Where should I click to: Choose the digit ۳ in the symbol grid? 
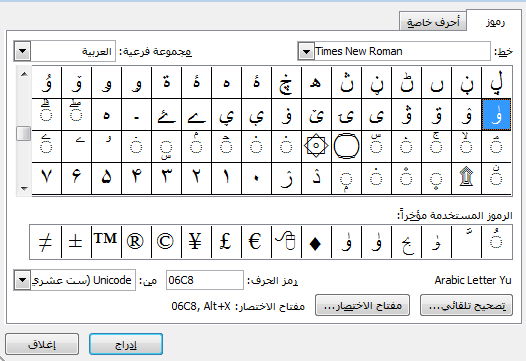166,178
